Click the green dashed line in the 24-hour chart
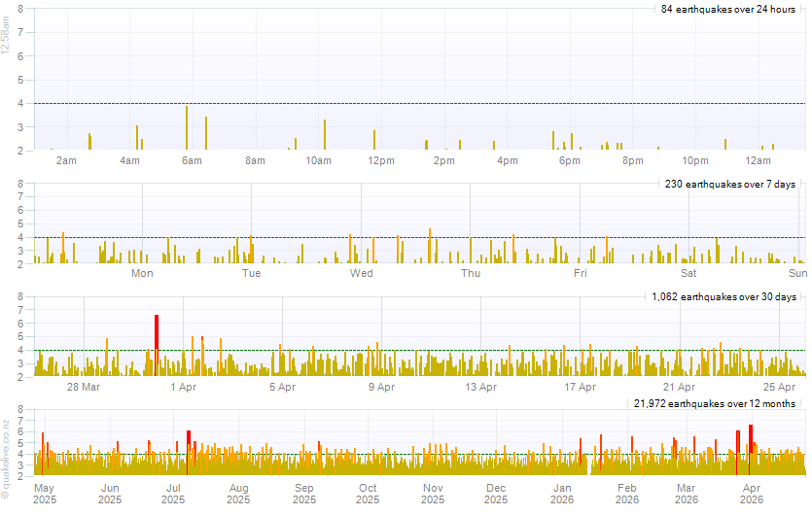The width and height of the screenshot is (812, 515). pyautogui.click(x=486, y=103)
